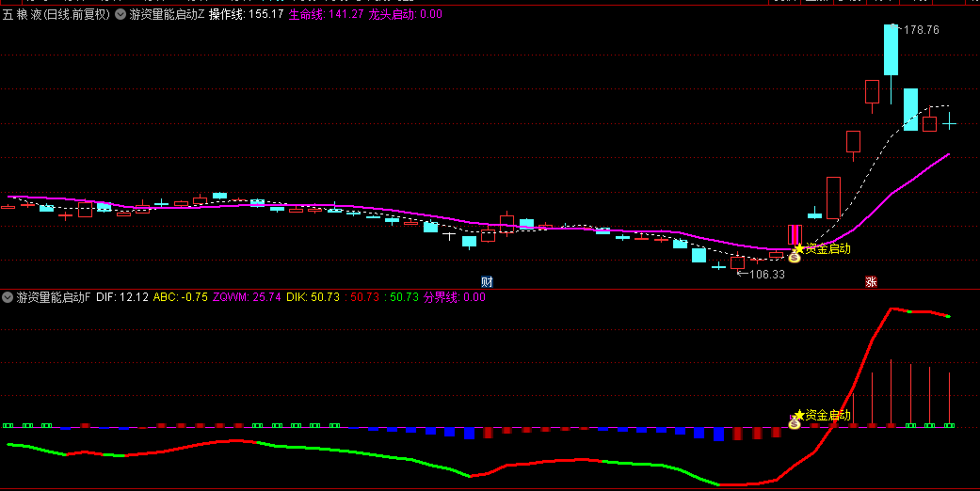This screenshot has width=980, height=491.
Task: Select the 五粮液(日线,前复权) chart title
Action: tap(56, 14)
